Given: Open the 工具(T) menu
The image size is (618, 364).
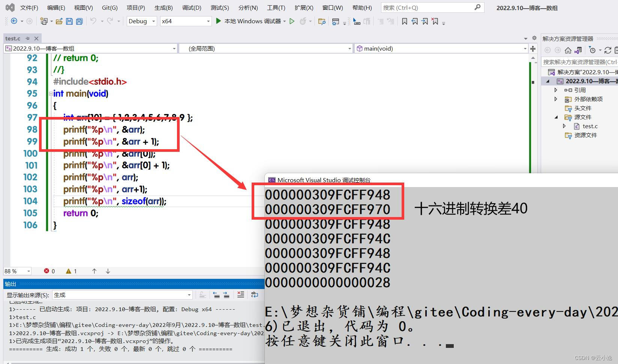Looking at the screenshot, I should click(276, 7).
